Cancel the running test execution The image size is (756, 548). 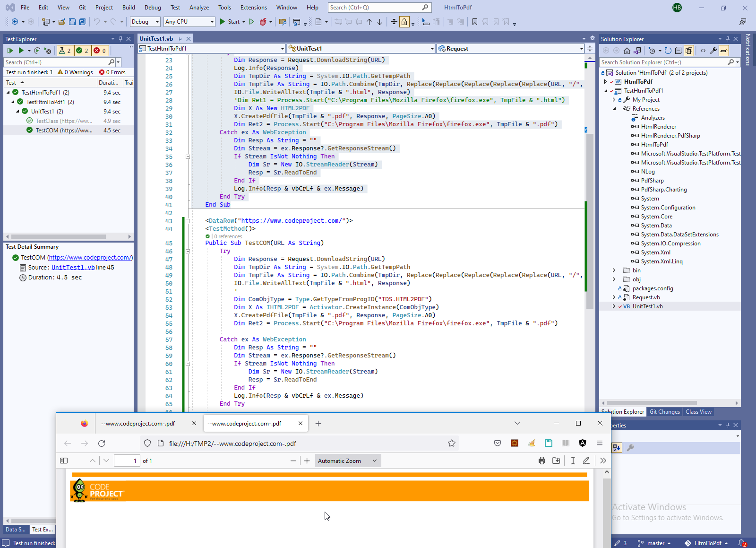pos(48,51)
